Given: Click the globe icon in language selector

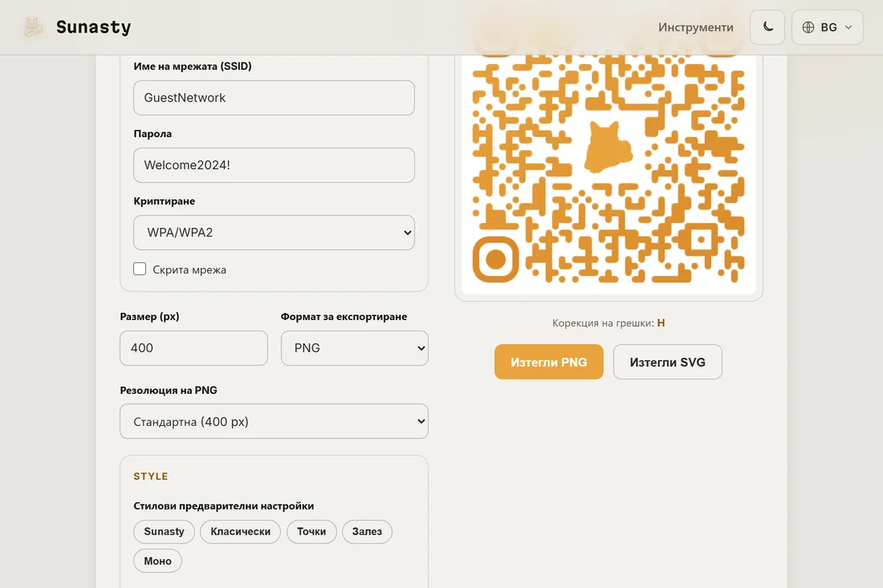Looking at the screenshot, I should [x=808, y=27].
